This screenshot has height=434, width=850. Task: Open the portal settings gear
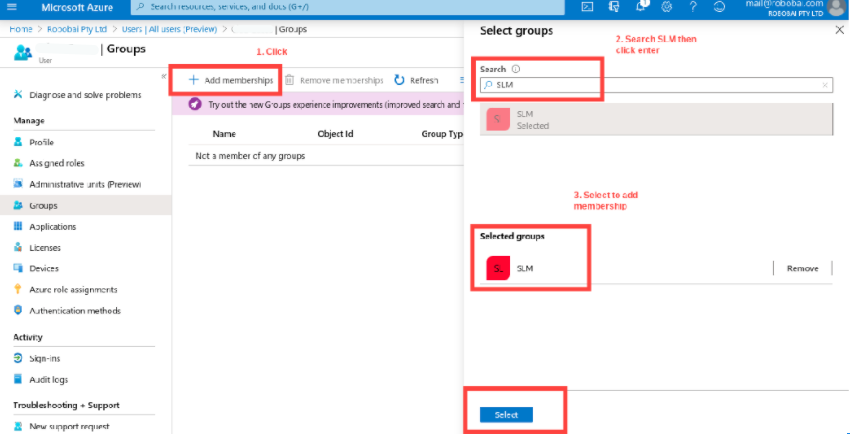point(667,7)
